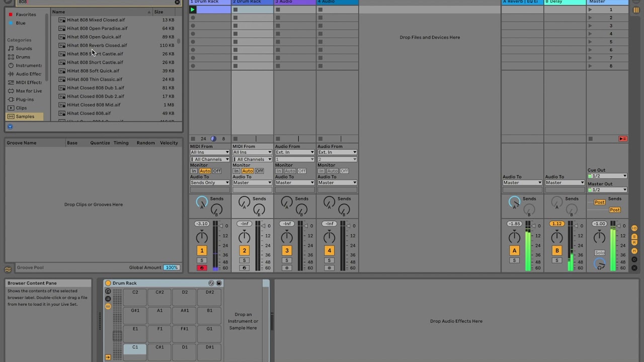644x362 pixels.
Task: Solo track 1 with S button
Action: click(x=202, y=260)
